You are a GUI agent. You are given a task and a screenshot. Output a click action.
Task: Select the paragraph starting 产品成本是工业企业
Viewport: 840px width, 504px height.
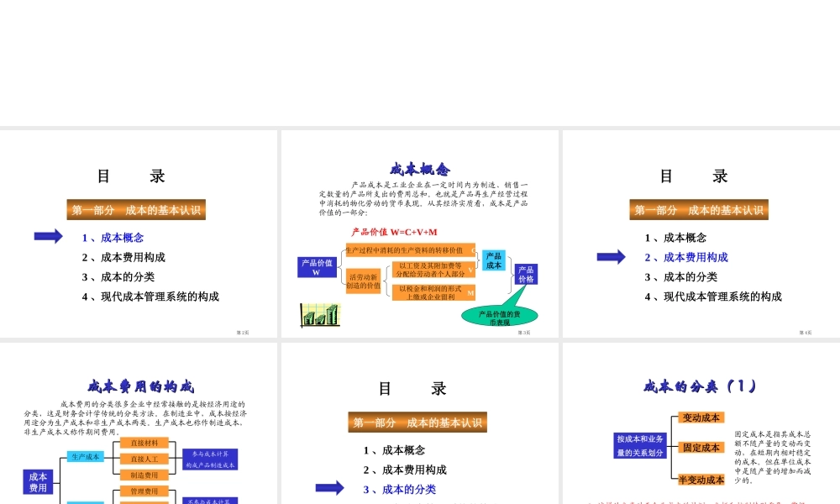tap(423, 198)
